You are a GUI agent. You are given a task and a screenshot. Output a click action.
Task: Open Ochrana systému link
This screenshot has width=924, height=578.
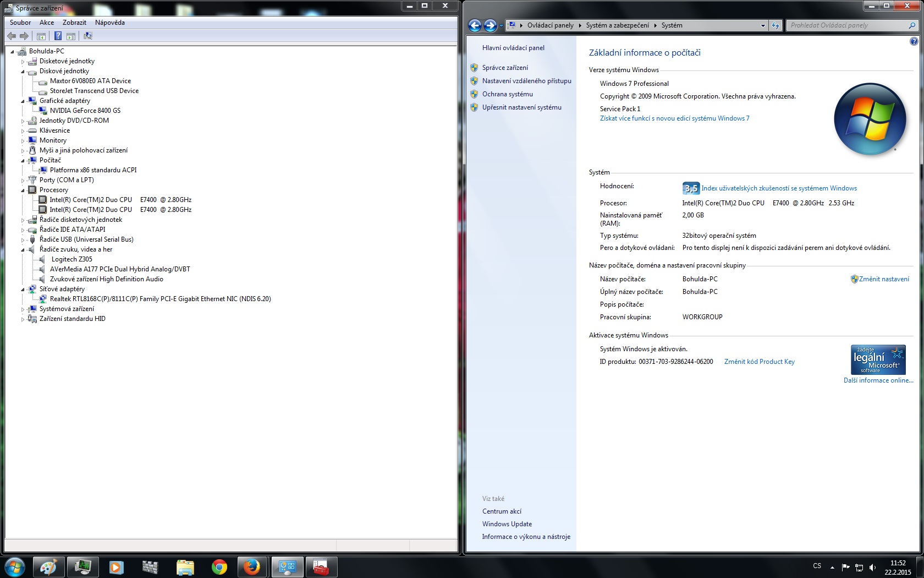[x=508, y=94]
